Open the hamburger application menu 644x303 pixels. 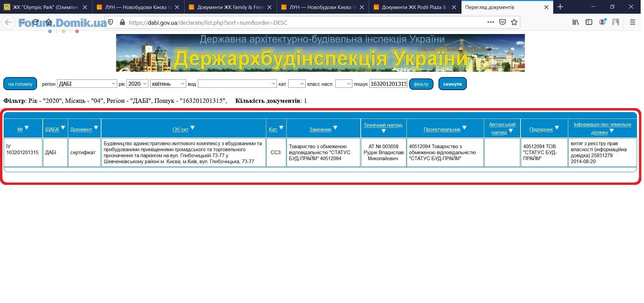tap(632, 22)
